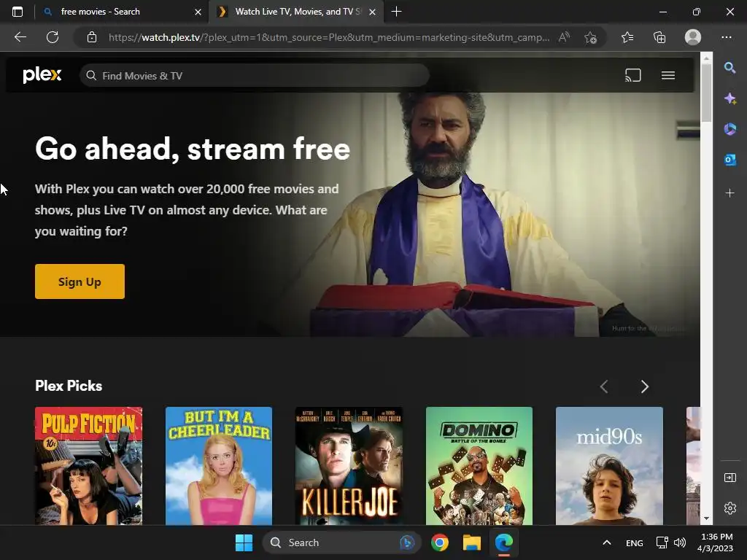The height and width of the screenshot is (560, 747).
Task: Click the yellow Sign Up button
Action: [x=80, y=281]
